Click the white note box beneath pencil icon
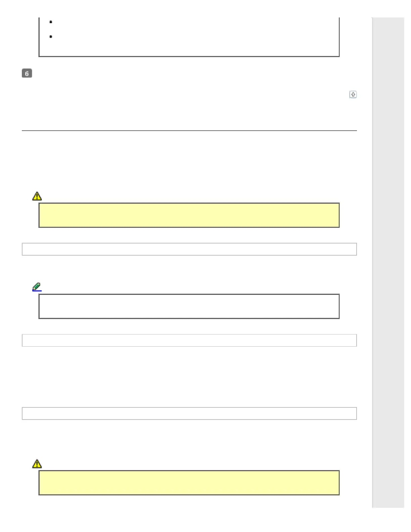 coord(189,306)
